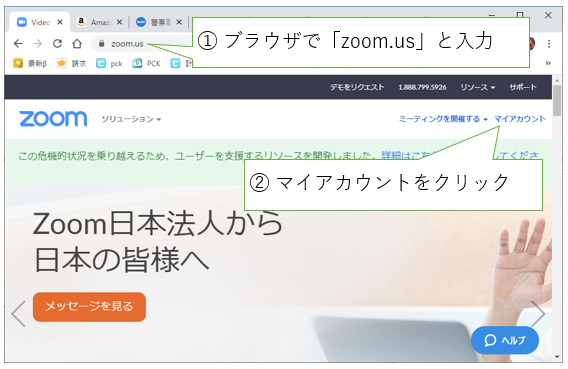
Task: Expand the ソリューション menu
Action: click(x=131, y=119)
